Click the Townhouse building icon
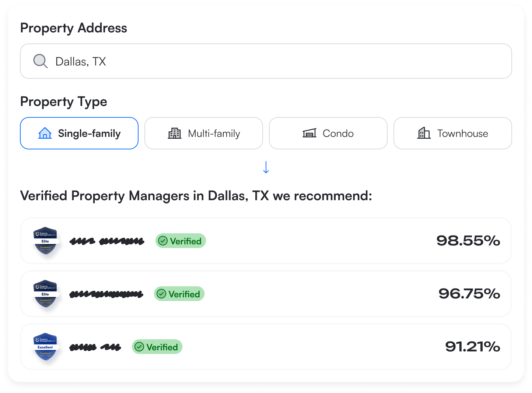The image size is (532, 393). 424,133
